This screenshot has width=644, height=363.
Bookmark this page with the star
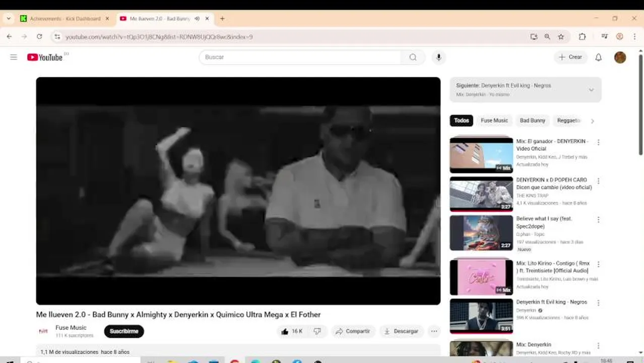(561, 36)
